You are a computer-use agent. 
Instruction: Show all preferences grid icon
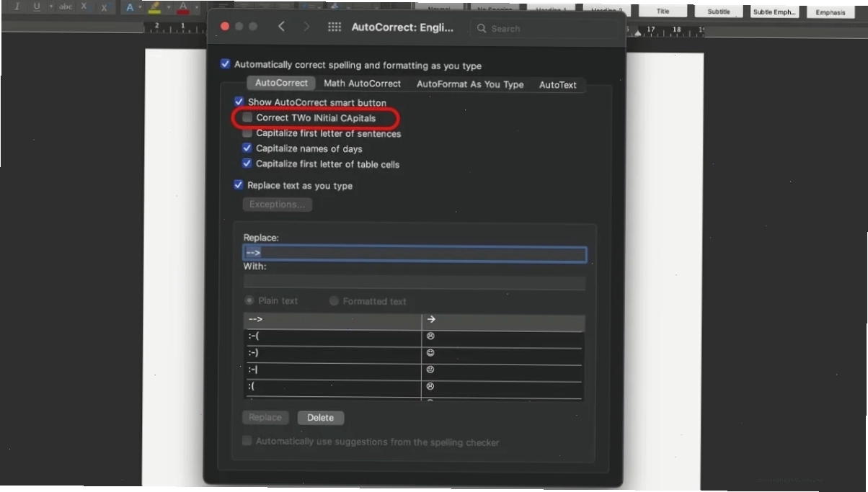click(x=335, y=27)
